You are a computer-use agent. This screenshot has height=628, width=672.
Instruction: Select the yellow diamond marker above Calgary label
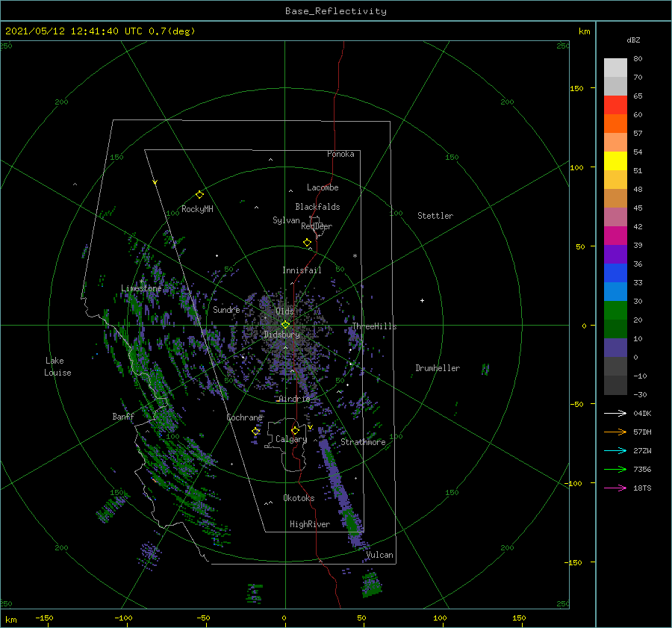(x=295, y=430)
